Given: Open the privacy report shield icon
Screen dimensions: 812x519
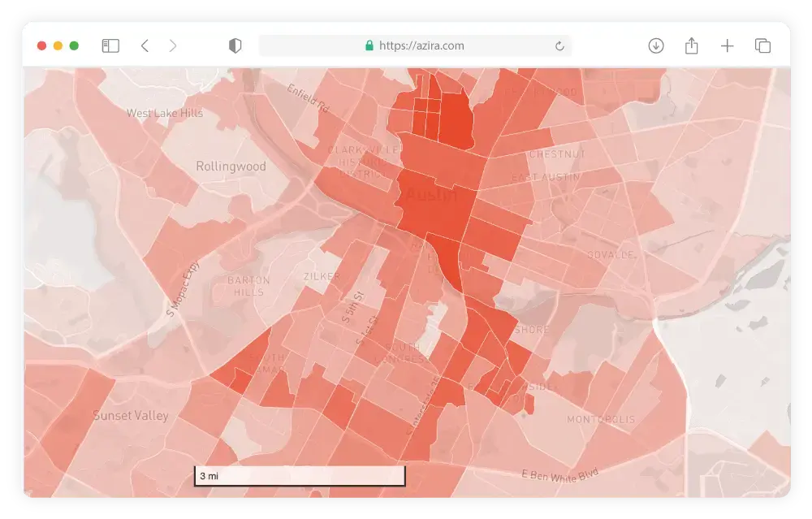Looking at the screenshot, I should [235, 46].
